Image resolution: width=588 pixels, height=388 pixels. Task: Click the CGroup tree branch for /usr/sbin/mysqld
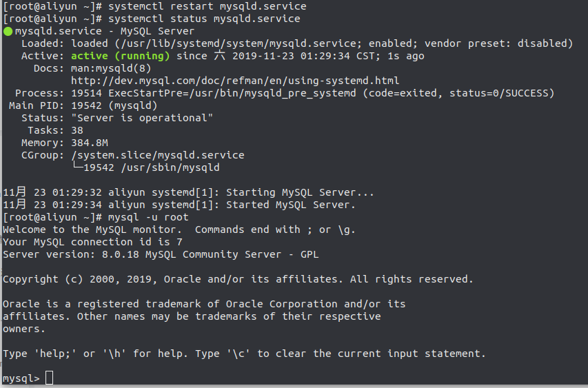tap(146, 167)
